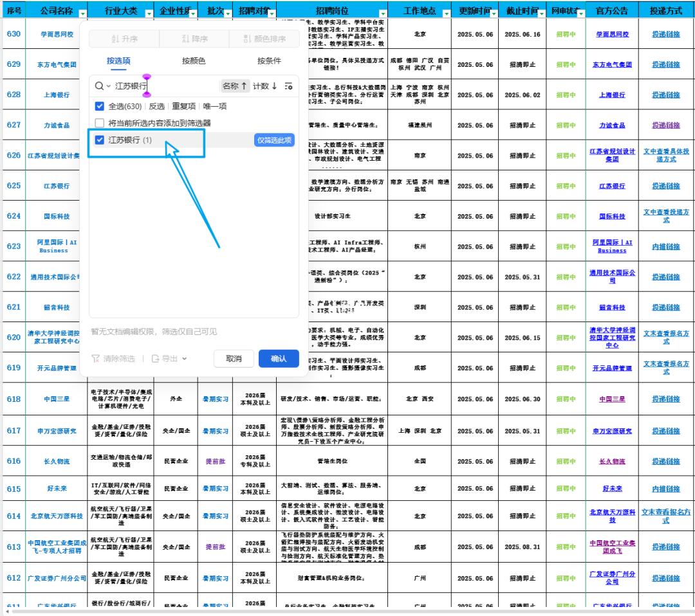The width and height of the screenshot is (695, 616).
Task: Click the 颜色排序 color sort button
Action: (264, 39)
